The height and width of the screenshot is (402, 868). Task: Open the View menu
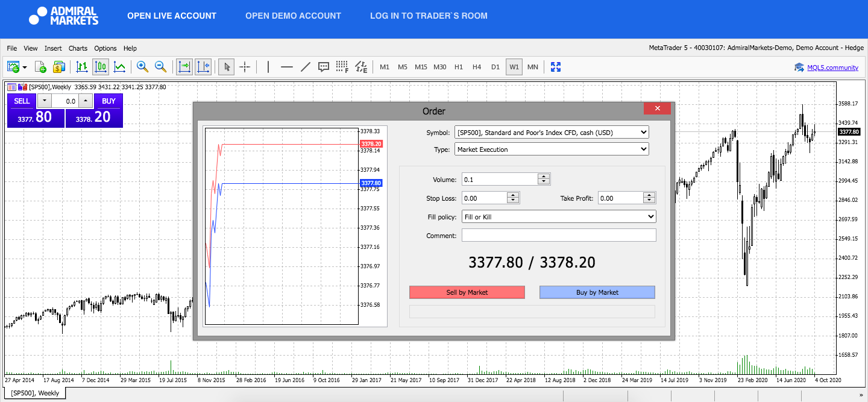[x=31, y=48]
